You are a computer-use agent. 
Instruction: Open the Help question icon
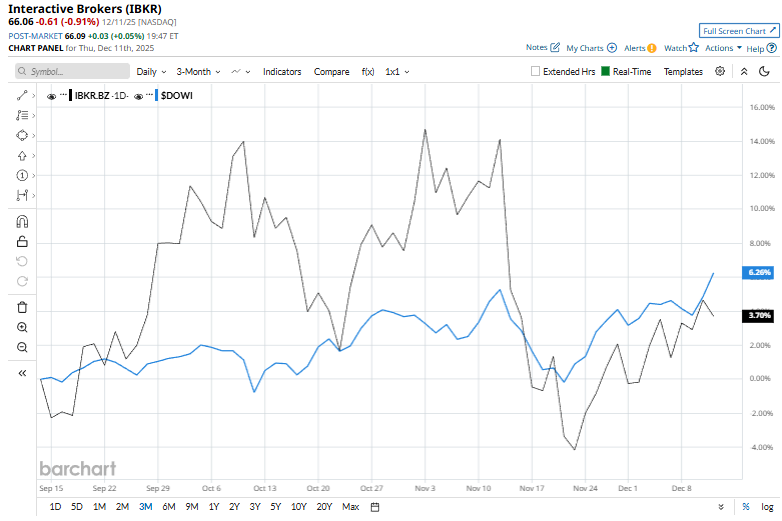(772, 48)
